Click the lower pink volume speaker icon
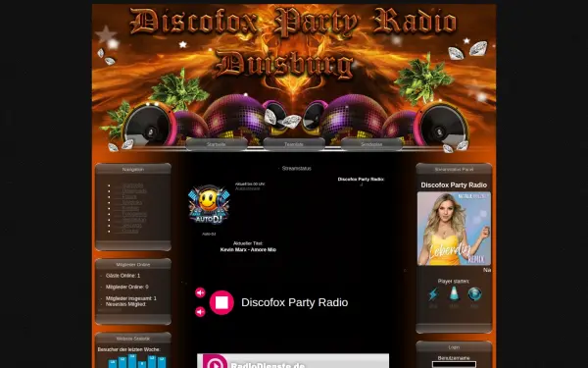Screen dimensions: 588x368 (200, 312)
